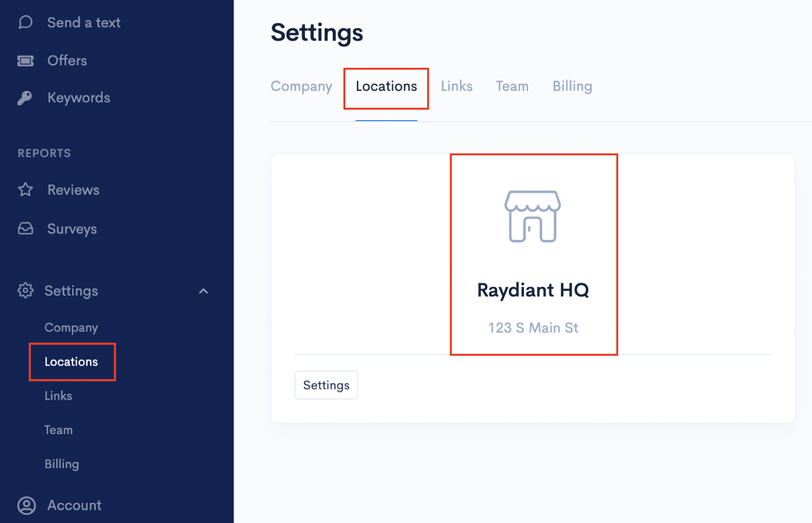
Task: Click the speech bubble icon for Send a text
Action: point(25,22)
